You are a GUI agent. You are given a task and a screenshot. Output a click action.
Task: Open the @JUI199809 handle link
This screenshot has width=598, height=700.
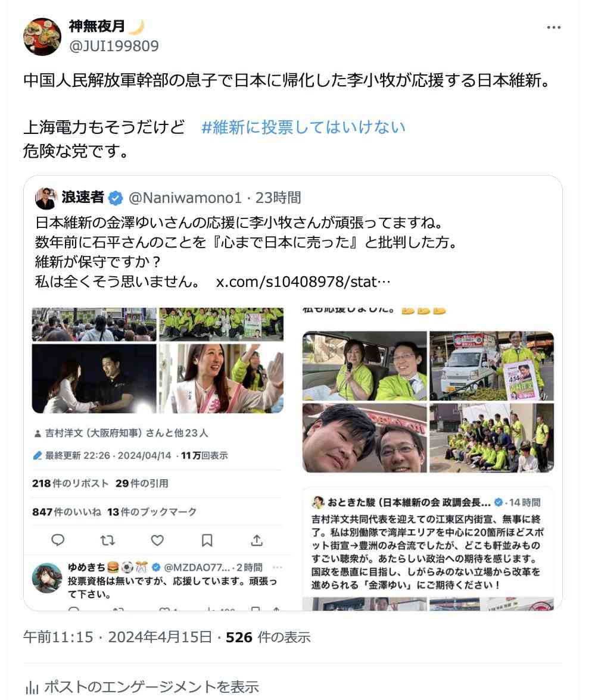(x=114, y=46)
